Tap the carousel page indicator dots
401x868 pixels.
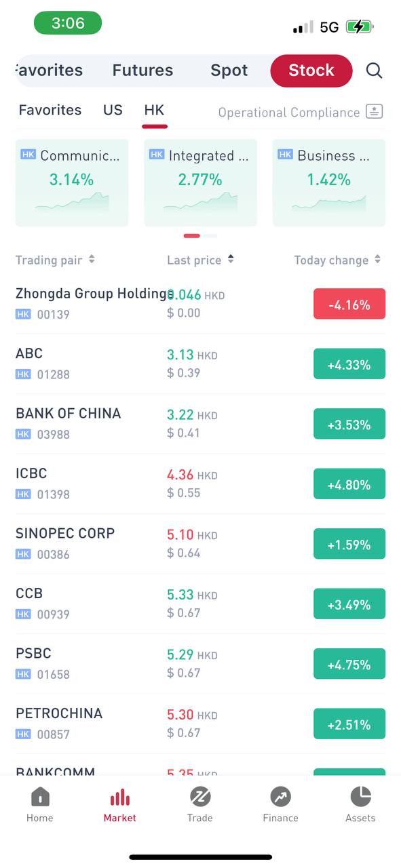coord(200,235)
